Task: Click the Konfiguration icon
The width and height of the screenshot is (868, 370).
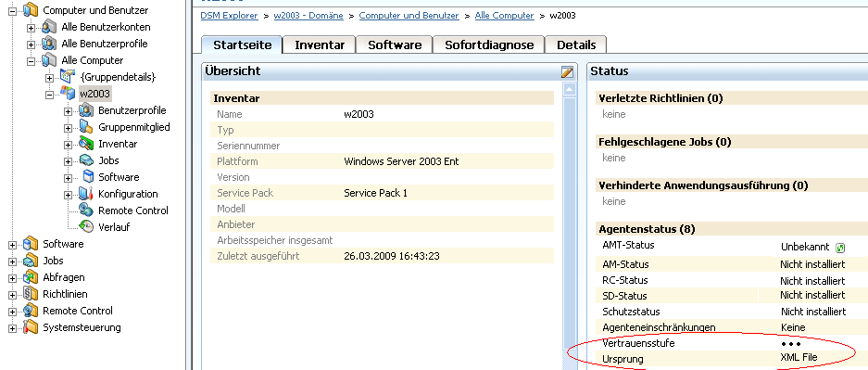Action: click(86, 193)
